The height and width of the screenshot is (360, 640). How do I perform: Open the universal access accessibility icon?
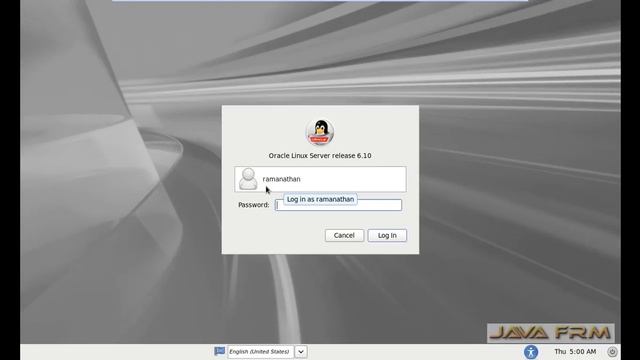(x=531, y=351)
